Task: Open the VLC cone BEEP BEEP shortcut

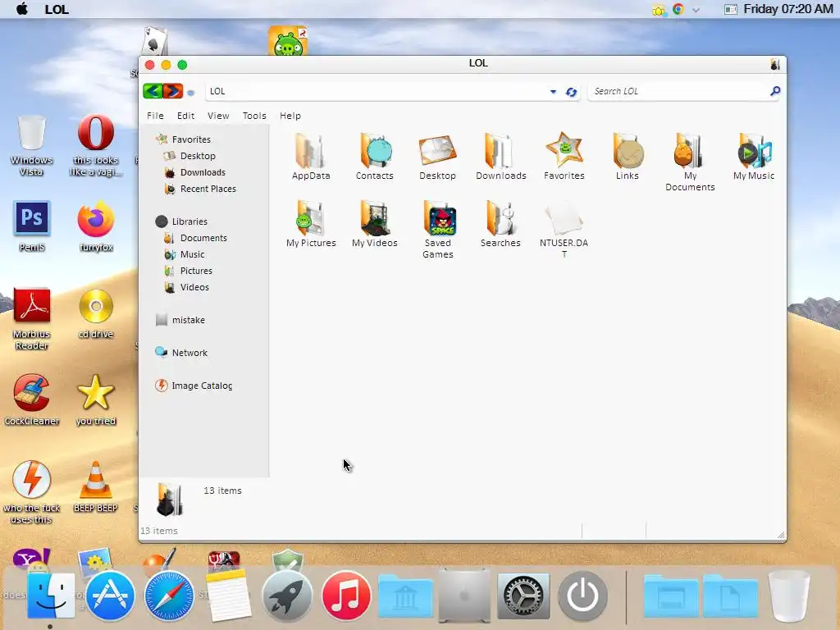Action: tap(96, 487)
